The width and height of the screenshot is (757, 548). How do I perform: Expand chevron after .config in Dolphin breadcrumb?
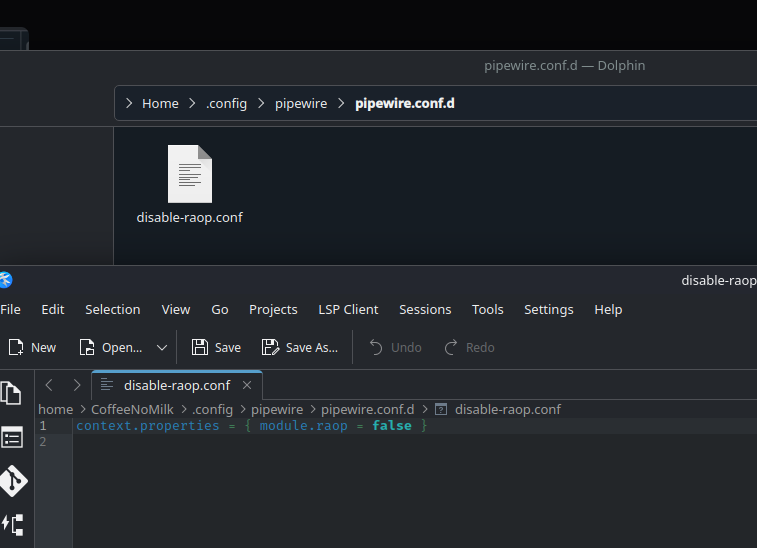(x=261, y=103)
